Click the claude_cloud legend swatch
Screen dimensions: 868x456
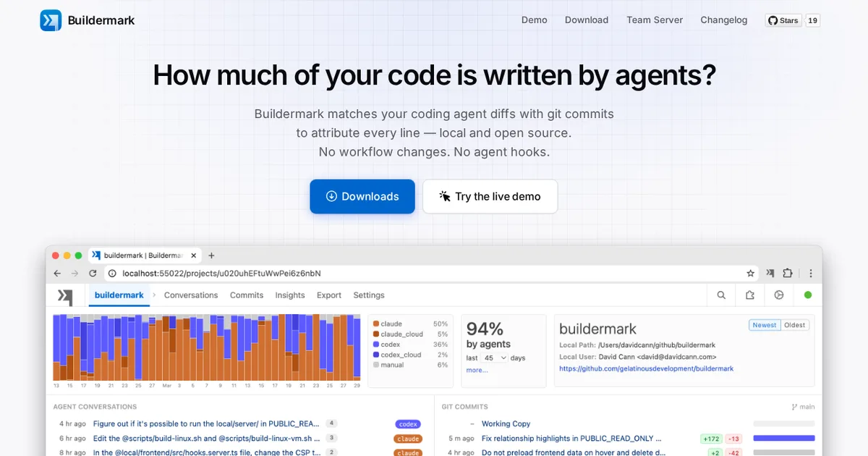pyautogui.click(x=376, y=334)
